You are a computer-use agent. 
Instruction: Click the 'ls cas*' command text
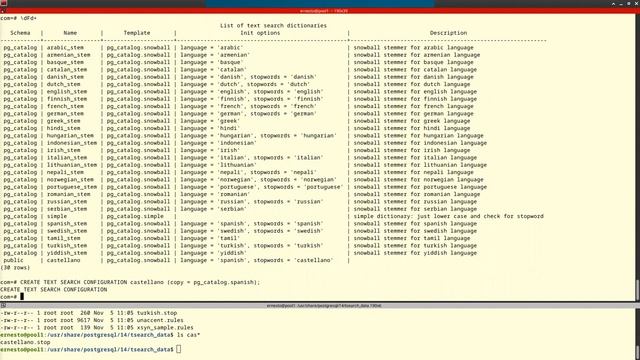189,335
